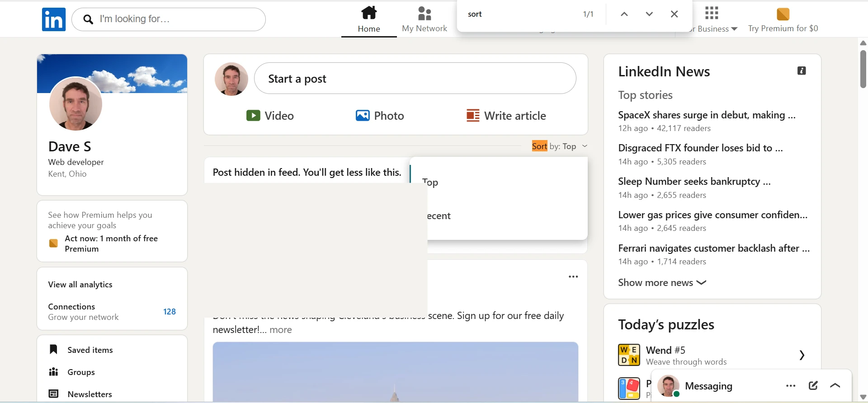Open Connections Grow your network
Screen dimensions: 868x403
pos(83,312)
